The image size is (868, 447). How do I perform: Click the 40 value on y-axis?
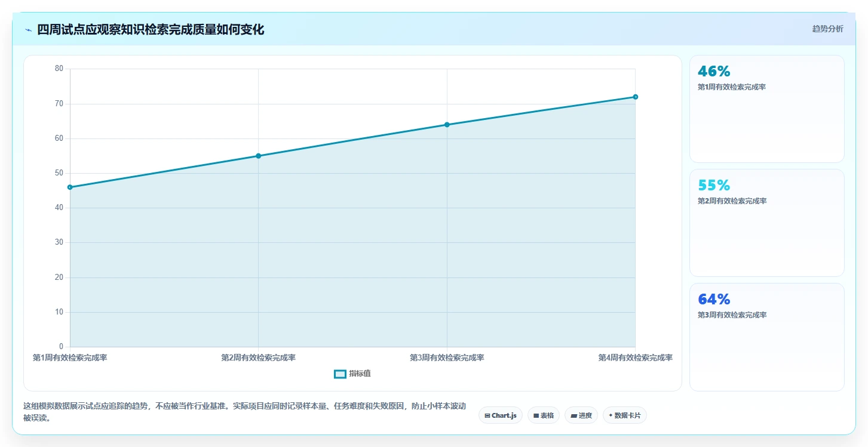click(59, 208)
